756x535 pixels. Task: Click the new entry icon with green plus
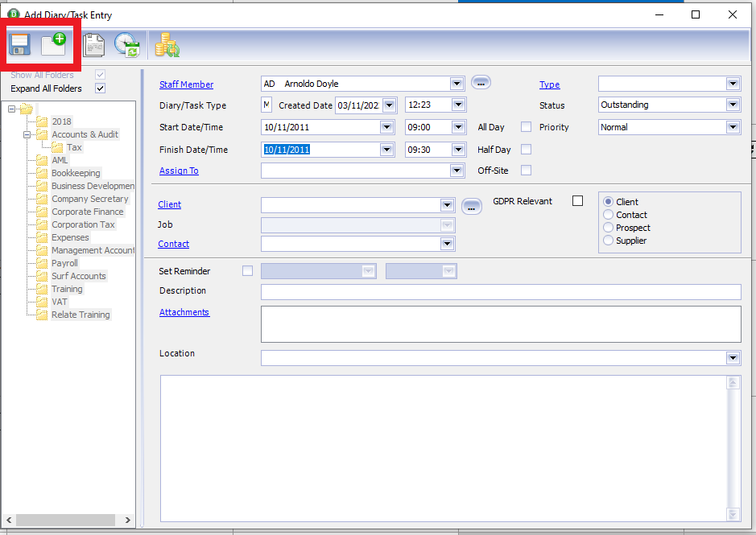53,44
